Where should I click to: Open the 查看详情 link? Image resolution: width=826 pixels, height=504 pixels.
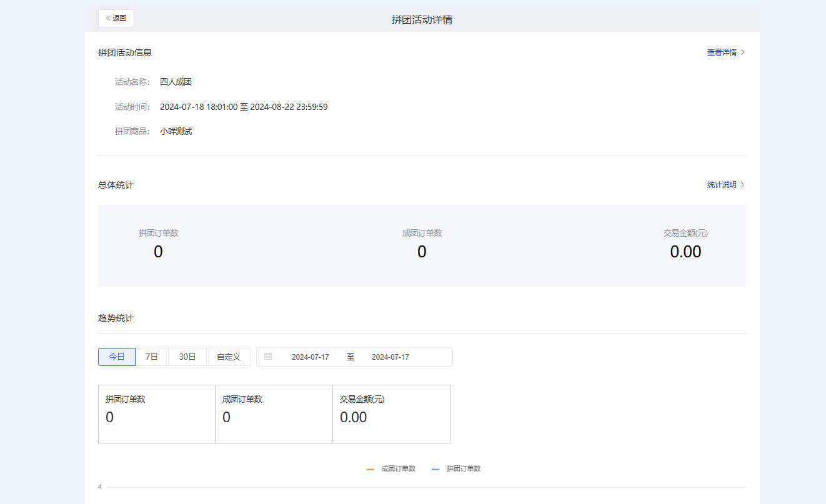(726, 52)
